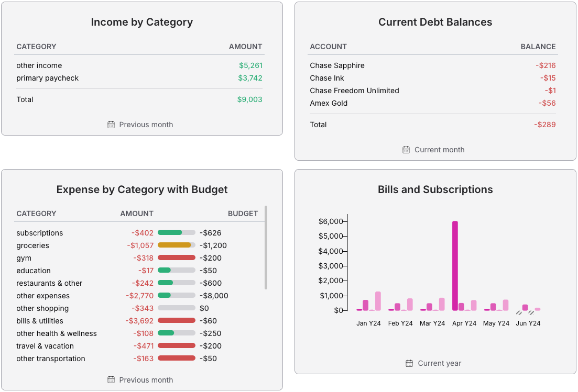Click the calendar icon in Income by Category

[111, 125]
